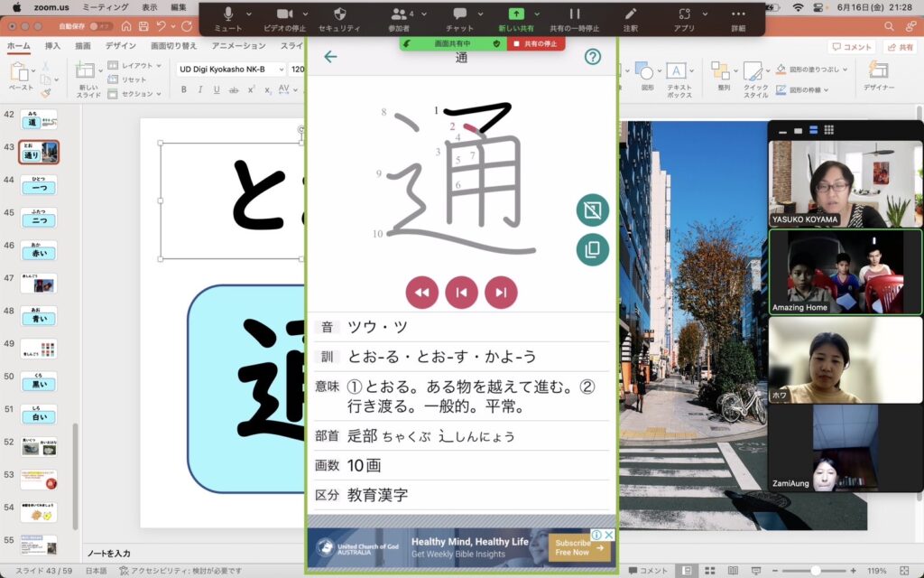Image resolution: width=924 pixels, height=578 pixels.
Task: Open the font name dropdown
Action: [282, 70]
